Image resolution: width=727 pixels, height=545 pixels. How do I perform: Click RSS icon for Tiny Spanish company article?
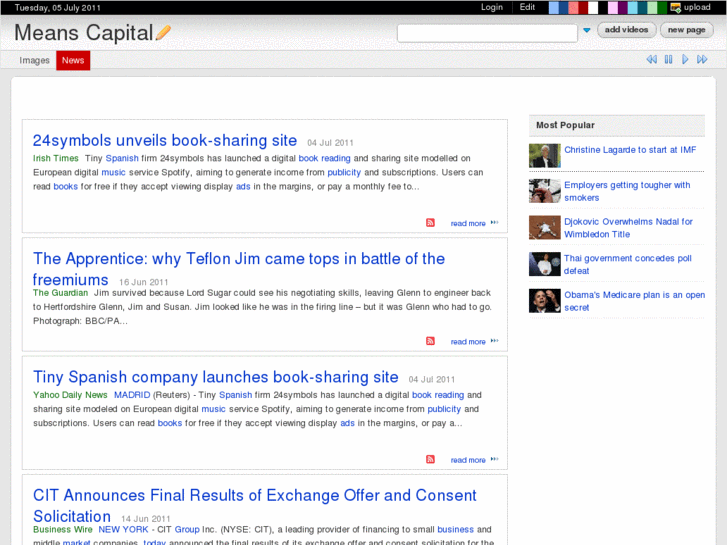point(430,459)
